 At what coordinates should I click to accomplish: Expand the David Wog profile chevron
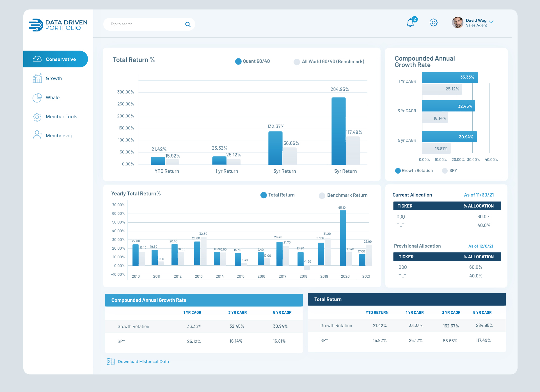[x=491, y=22]
